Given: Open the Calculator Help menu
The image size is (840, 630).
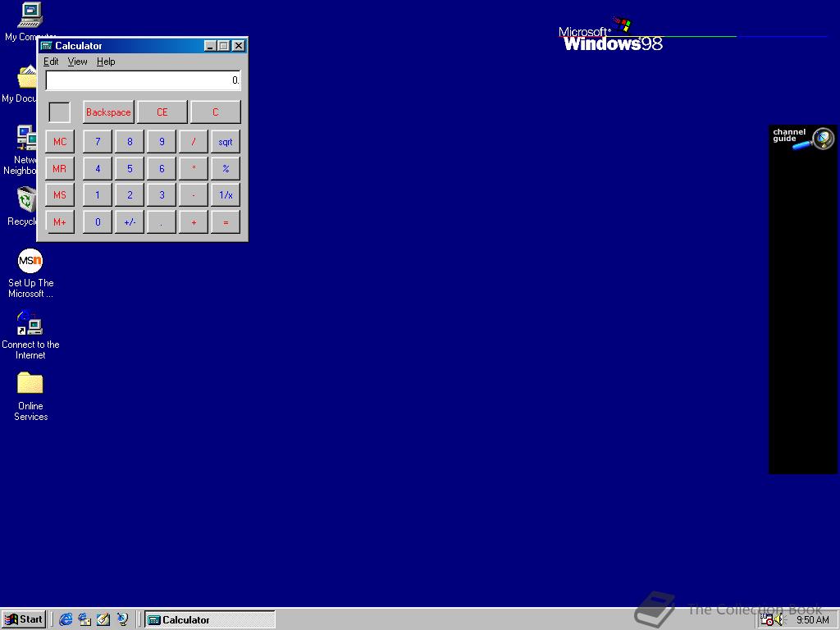Looking at the screenshot, I should coord(106,62).
